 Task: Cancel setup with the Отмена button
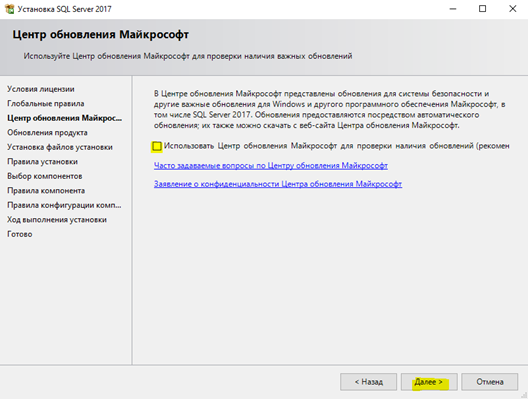pyautogui.click(x=489, y=382)
